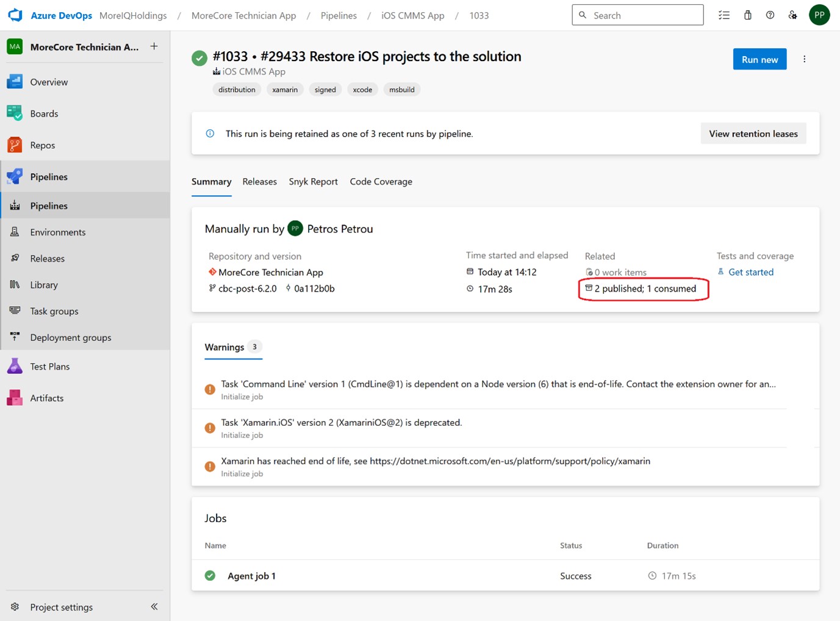This screenshot has width=840, height=621.
Task: Open the Boards sidebar icon
Action: click(x=15, y=113)
